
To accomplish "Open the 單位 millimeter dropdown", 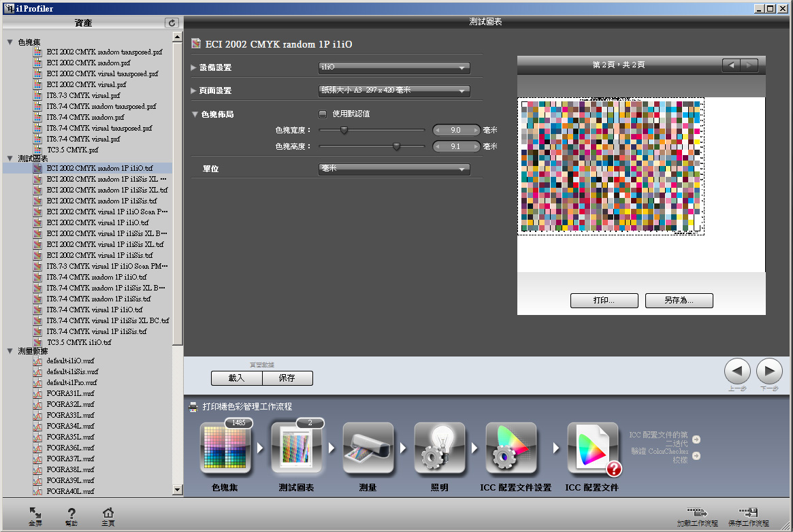I will 394,169.
